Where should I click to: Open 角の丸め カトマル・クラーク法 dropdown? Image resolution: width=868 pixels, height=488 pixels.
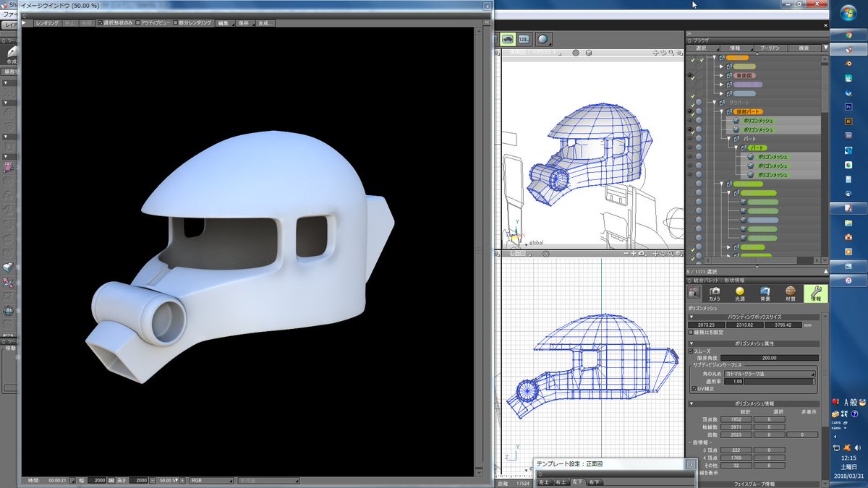(771, 374)
